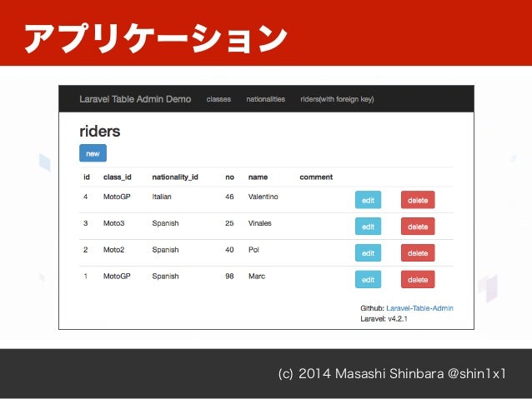Click the riders page heading
Image resolution: width=532 pixels, height=399 pixels.
click(100, 131)
